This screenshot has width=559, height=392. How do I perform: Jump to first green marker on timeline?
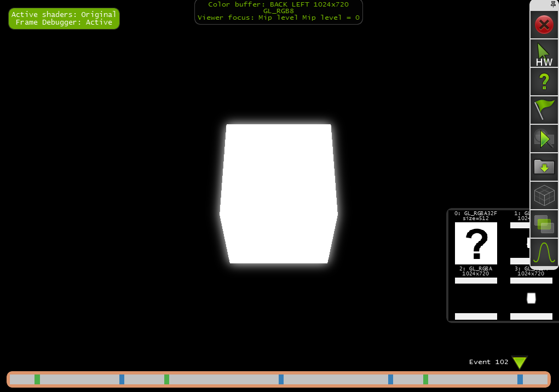tap(37, 379)
